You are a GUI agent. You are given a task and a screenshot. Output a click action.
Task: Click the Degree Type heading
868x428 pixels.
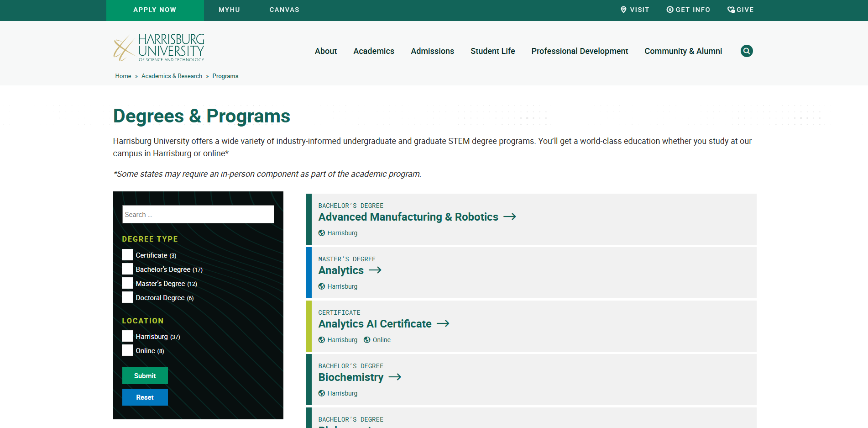tap(150, 239)
